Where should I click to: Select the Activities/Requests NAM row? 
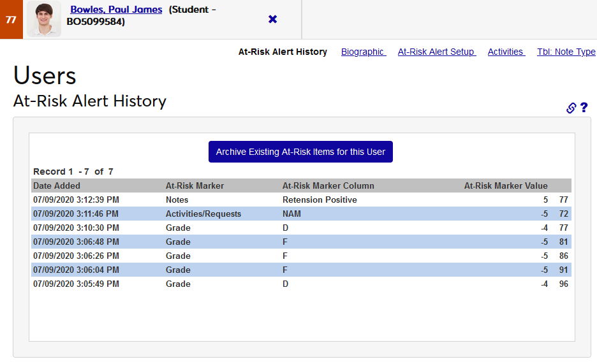[301, 214]
